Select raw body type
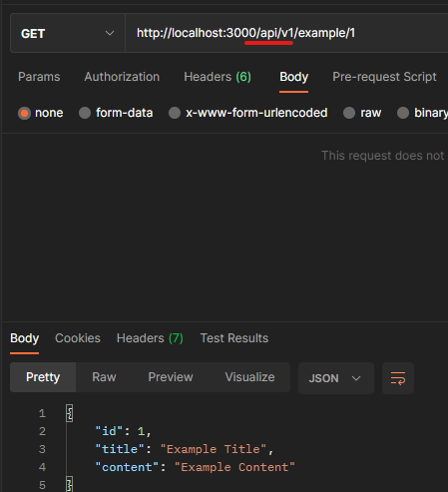 point(349,113)
